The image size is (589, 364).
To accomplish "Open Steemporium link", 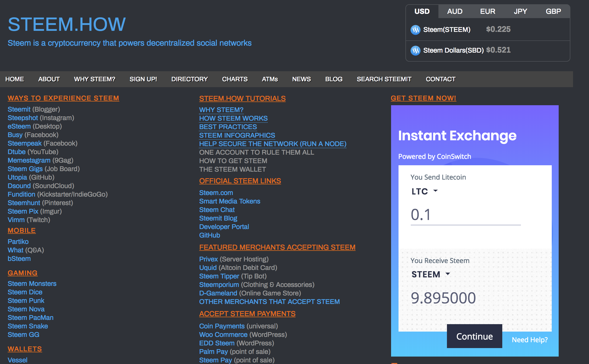I will coord(219,285).
